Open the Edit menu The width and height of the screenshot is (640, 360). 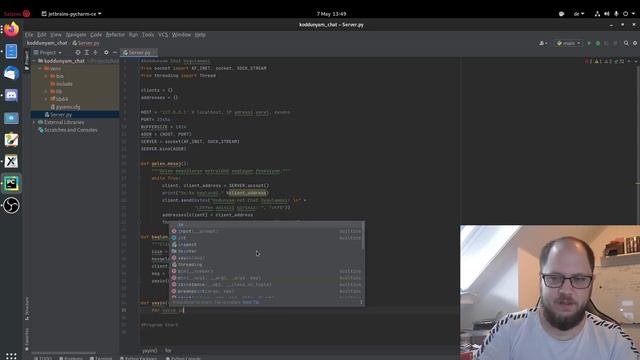coord(42,35)
